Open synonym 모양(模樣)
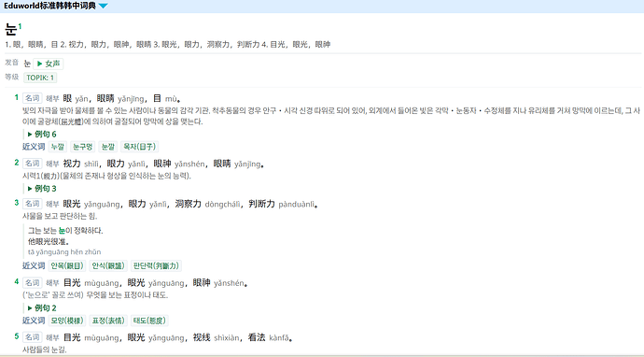The height and width of the screenshot is (357, 644). (67, 321)
